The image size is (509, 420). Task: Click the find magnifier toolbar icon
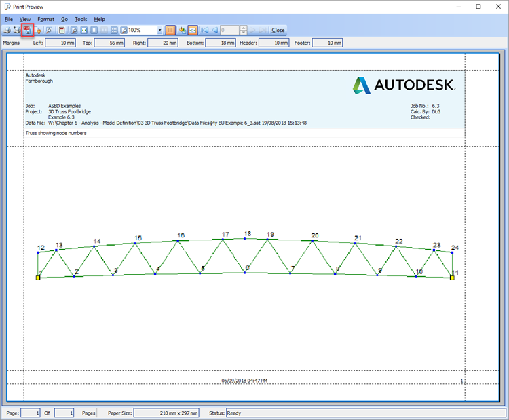point(49,30)
